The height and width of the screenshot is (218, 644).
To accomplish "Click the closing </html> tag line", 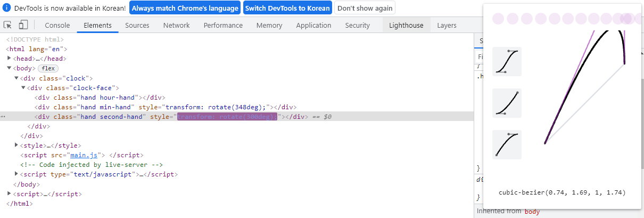I will click(19, 203).
